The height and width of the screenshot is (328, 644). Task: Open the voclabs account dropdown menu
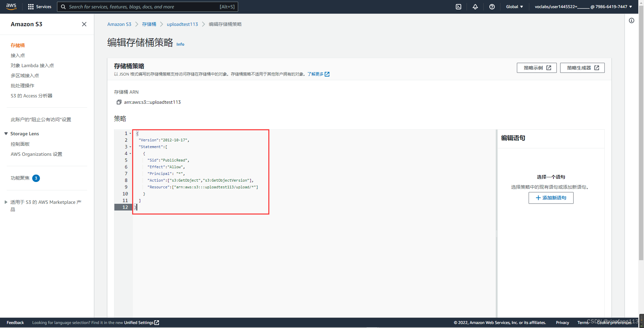583,7
